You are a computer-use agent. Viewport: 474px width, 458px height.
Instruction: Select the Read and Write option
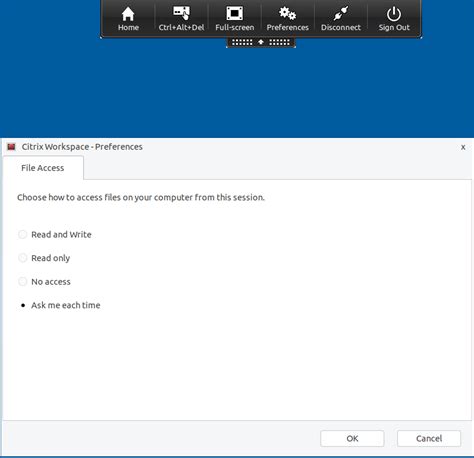pos(23,234)
